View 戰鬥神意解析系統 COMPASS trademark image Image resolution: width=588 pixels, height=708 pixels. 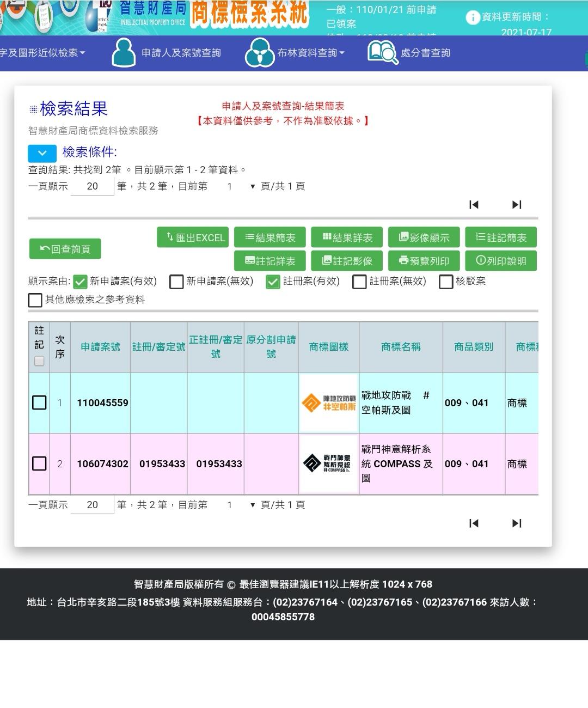tap(329, 464)
